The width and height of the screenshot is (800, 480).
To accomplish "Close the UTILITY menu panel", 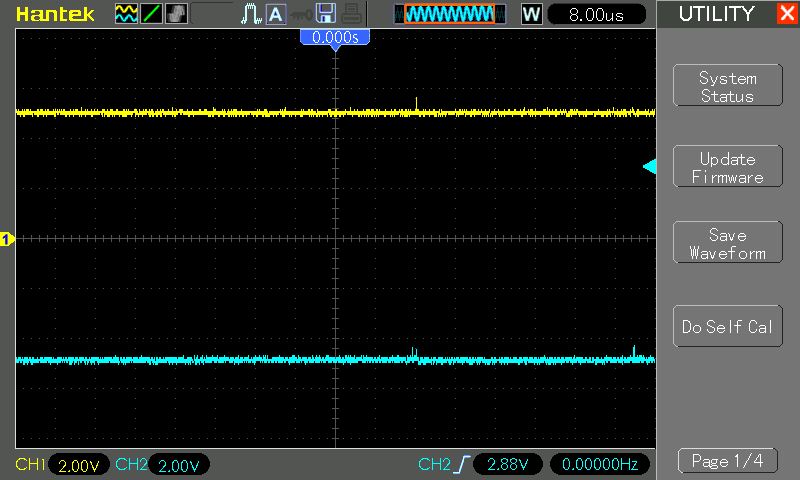I will pyautogui.click(x=786, y=14).
